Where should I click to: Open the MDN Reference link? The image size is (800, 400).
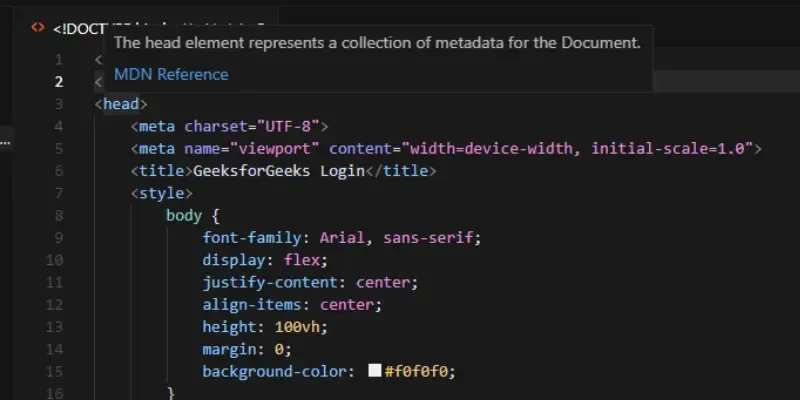171,74
